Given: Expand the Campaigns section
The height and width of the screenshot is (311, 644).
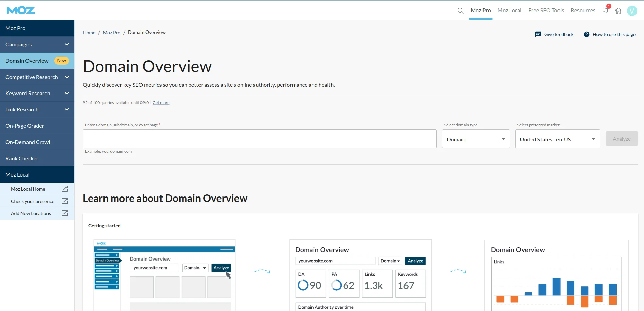Looking at the screenshot, I should pyautogui.click(x=37, y=44).
